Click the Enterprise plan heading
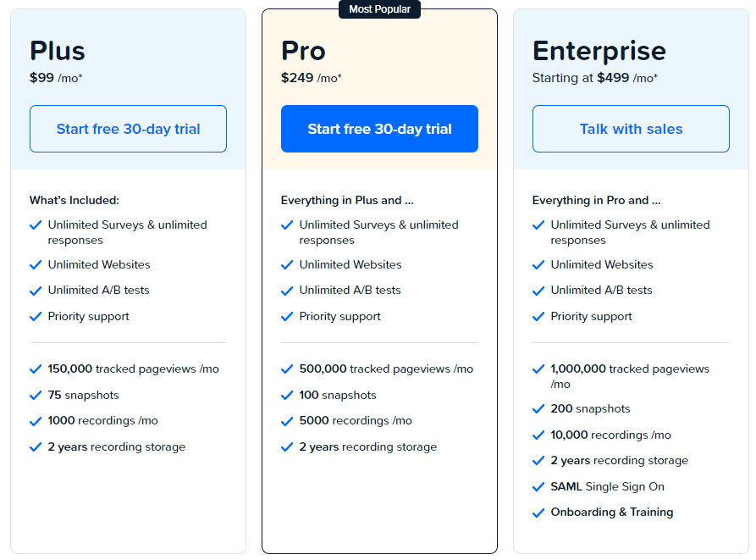The width and height of the screenshot is (756, 560). (599, 51)
